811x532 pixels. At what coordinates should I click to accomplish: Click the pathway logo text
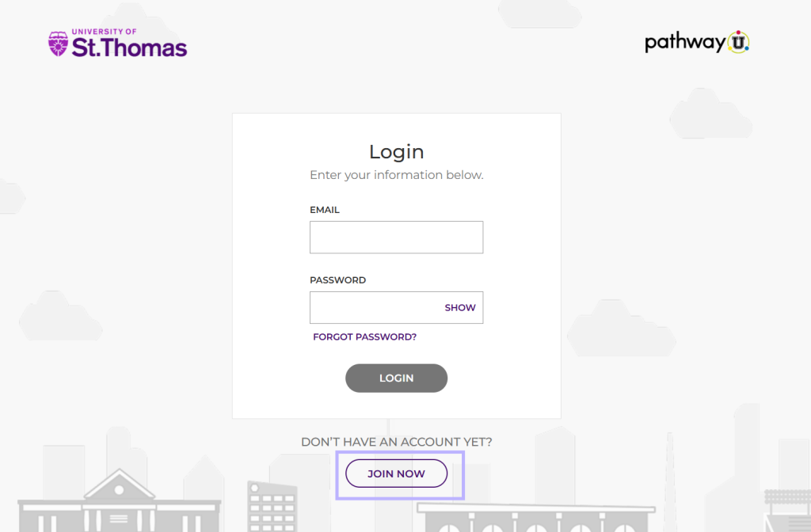pos(685,43)
